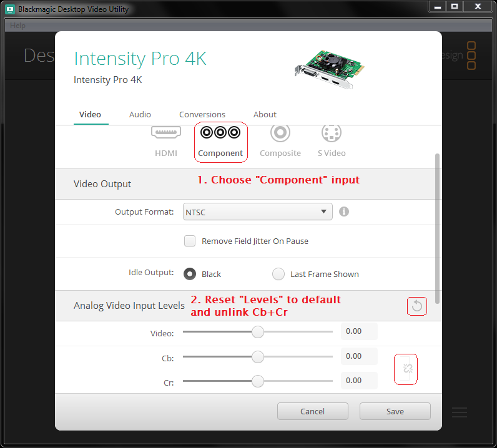Reset Analog Video Input Levels to default
The width and height of the screenshot is (497, 448).
coord(417,306)
